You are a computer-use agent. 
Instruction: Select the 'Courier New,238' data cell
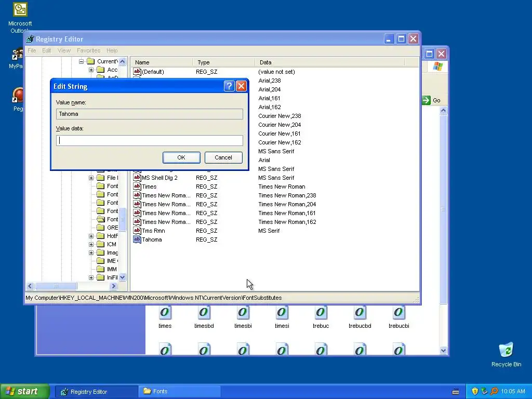click(x=280, y=116)
